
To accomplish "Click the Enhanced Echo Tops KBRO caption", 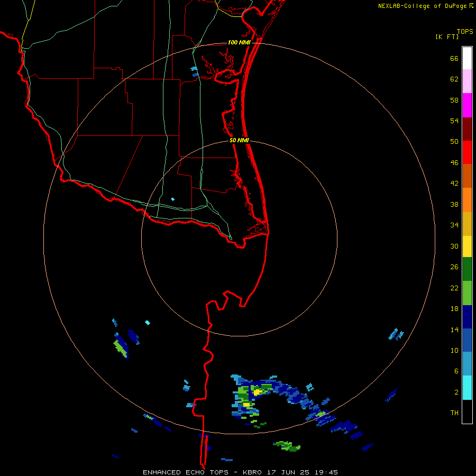I will (240, 472).
